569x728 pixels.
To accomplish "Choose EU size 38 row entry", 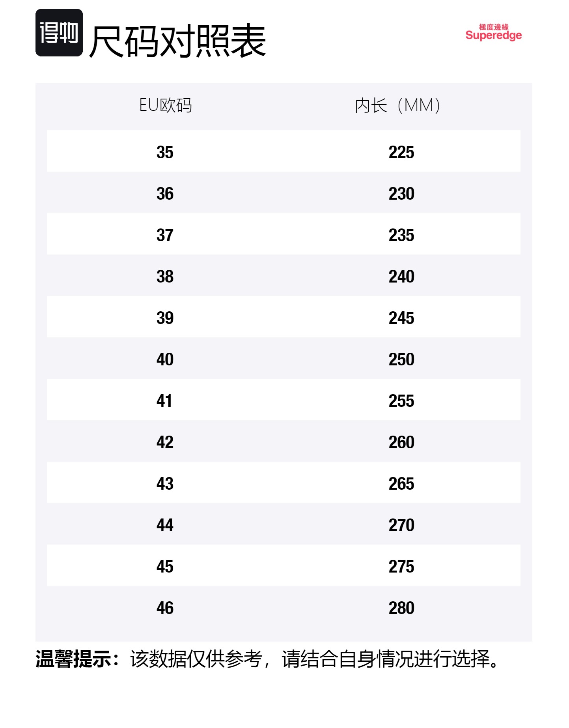I will pyautogui.click(x=165, y=277).
